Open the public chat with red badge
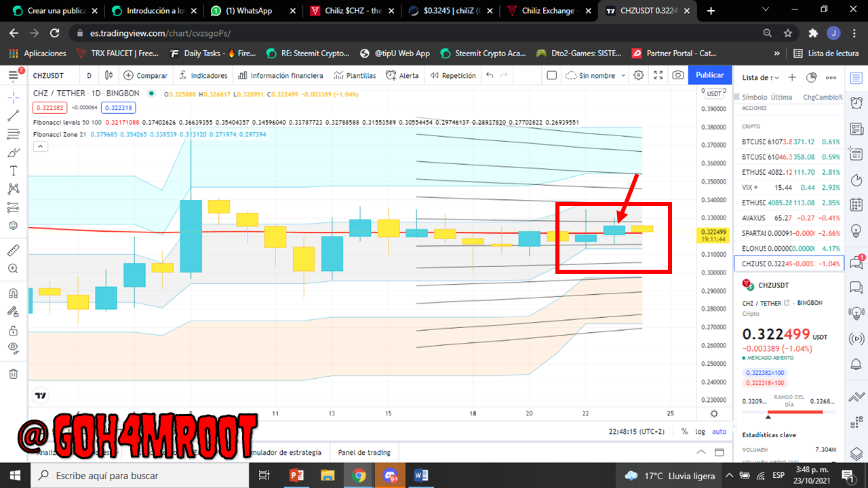This screenshot has height=488, width=868. click(x=856, y=262)
